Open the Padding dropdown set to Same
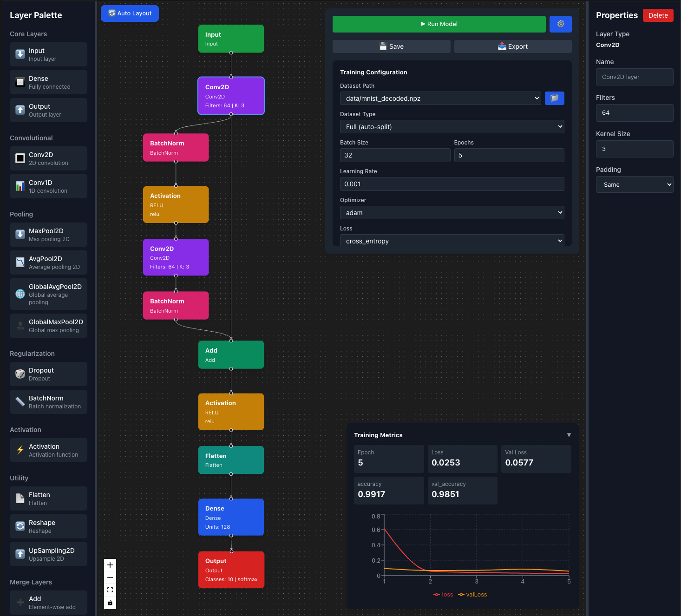This screenshot has height=616, width=681. 635,184
